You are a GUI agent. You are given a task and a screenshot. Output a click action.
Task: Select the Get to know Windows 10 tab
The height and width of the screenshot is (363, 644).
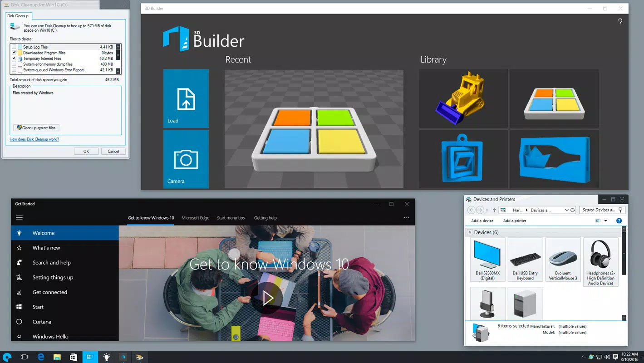click(151, 218)
